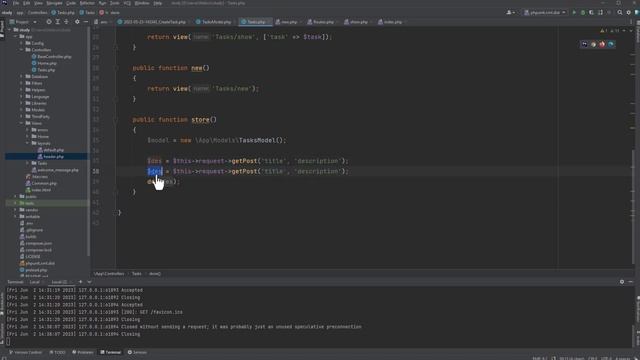Screen dimensions: 640x360
Task: Open Problems tool window
Action: tap(83, 352)
